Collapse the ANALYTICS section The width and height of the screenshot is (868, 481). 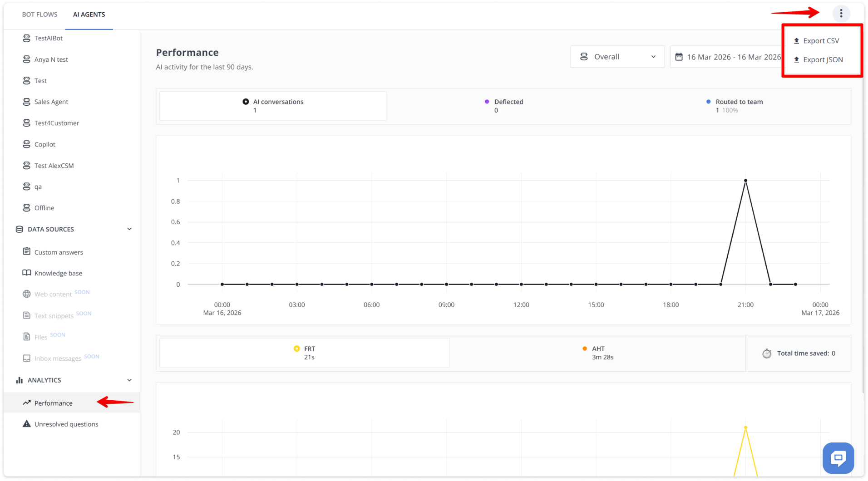pyautogui.click(x=129, y=380)
